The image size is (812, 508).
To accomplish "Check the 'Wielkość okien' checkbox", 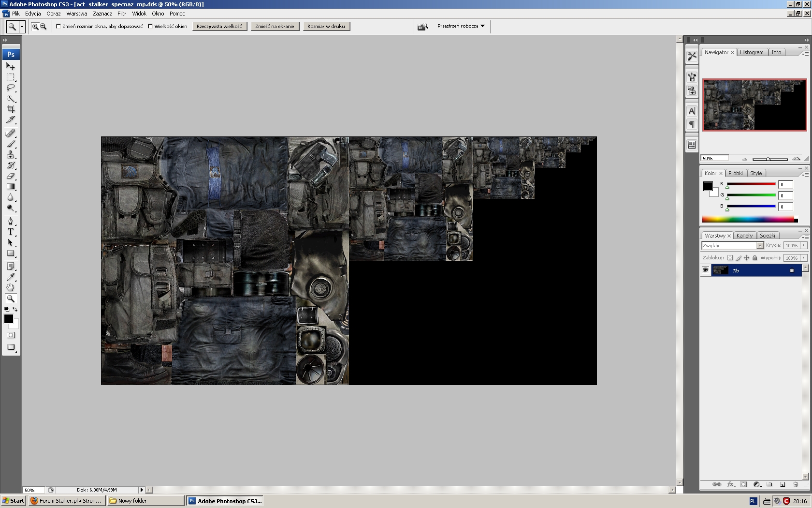I will (x=150, y=27).
